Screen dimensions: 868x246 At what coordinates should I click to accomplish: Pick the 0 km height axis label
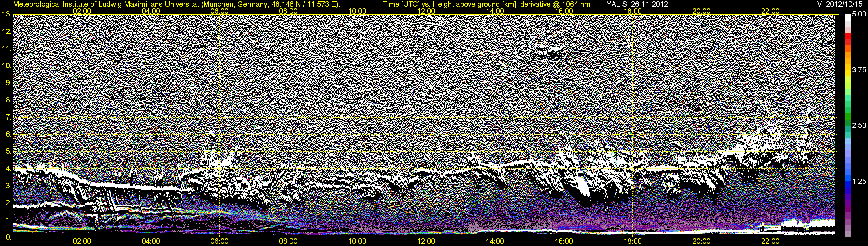click(8, 237)
